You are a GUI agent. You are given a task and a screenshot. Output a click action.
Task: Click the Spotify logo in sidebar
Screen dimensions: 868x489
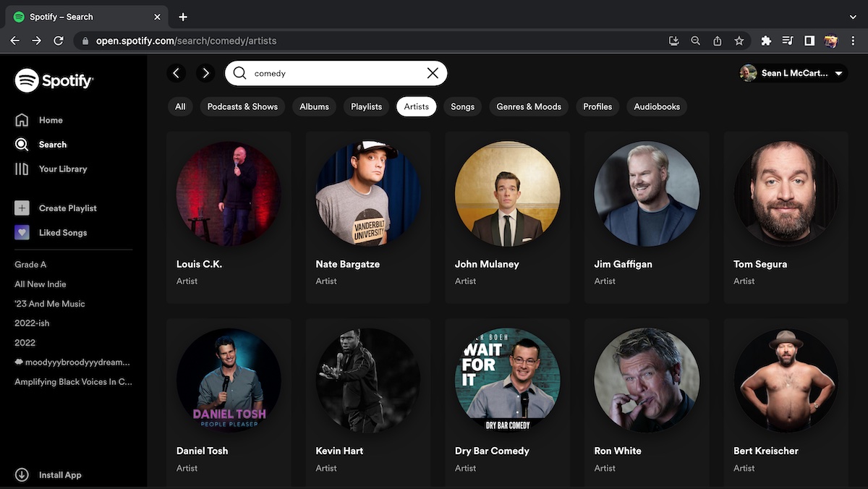click(x=54, y=80)
